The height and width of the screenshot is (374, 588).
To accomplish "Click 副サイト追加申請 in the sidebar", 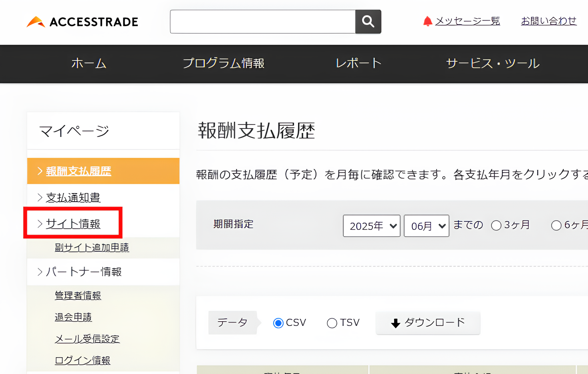I will (91, 247).
